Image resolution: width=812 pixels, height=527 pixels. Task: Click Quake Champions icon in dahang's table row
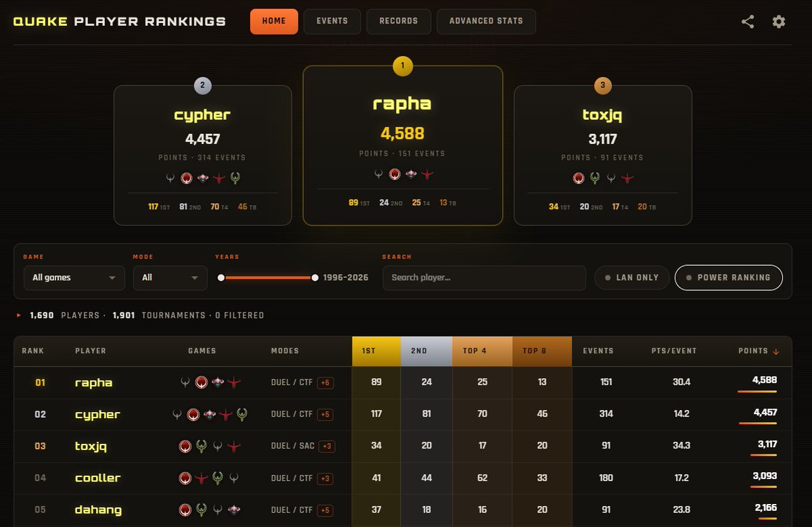point(233,510)
